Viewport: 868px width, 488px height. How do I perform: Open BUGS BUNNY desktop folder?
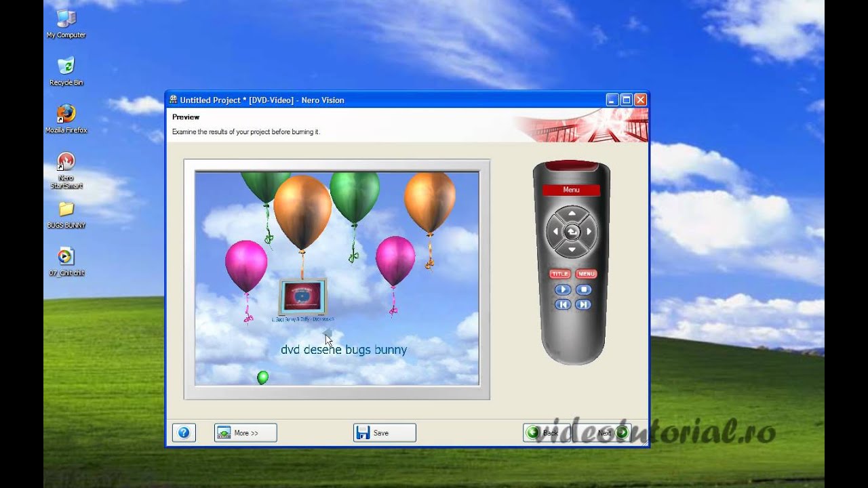click(66, 215)
